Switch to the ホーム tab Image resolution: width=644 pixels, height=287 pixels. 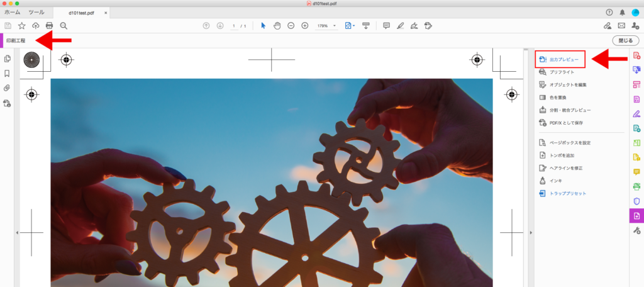(13, 13)
